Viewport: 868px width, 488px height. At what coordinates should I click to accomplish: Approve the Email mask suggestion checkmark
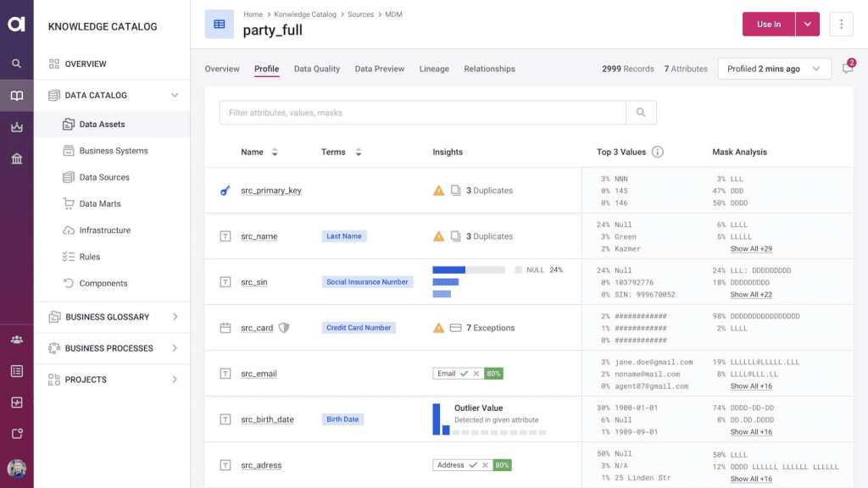click(465, 373)
